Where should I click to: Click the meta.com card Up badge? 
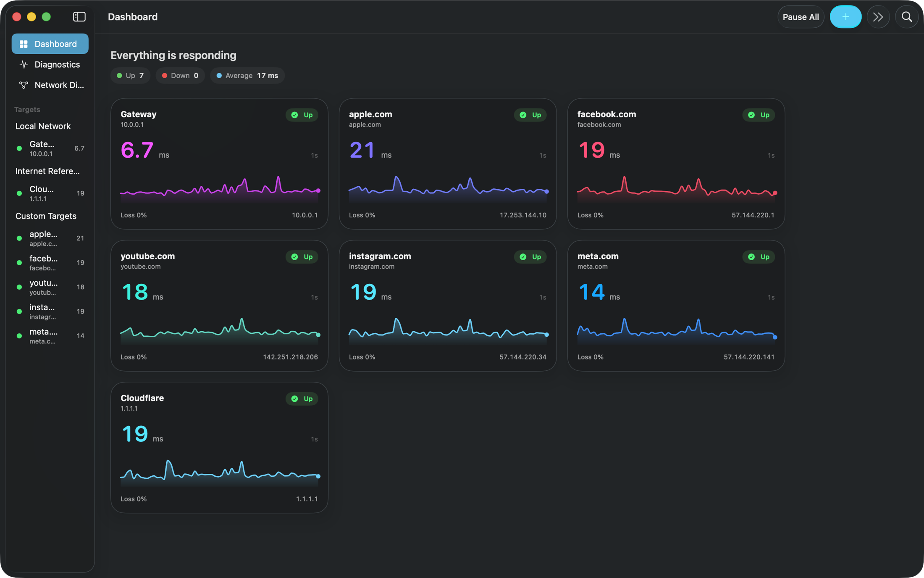tap(759, 257)
